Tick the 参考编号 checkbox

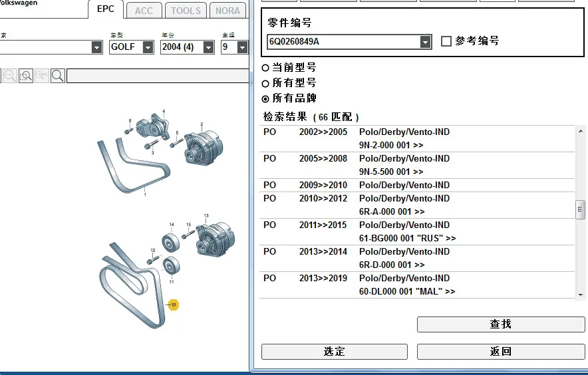[446, 41]
